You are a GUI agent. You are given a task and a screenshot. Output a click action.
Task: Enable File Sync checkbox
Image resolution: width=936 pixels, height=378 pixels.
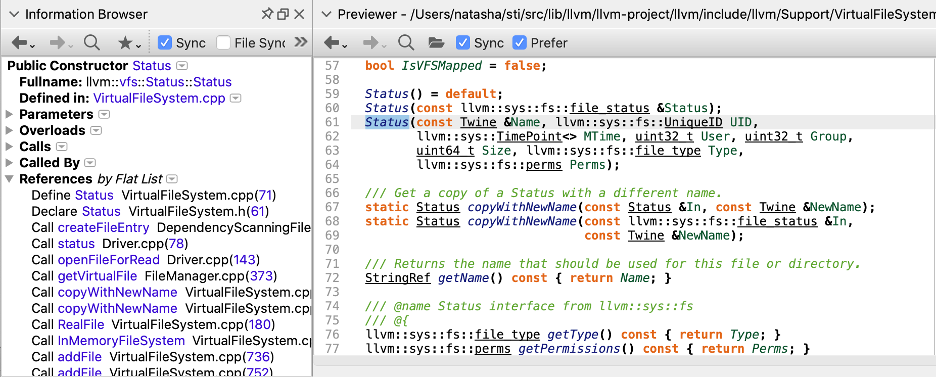[223, 42]
